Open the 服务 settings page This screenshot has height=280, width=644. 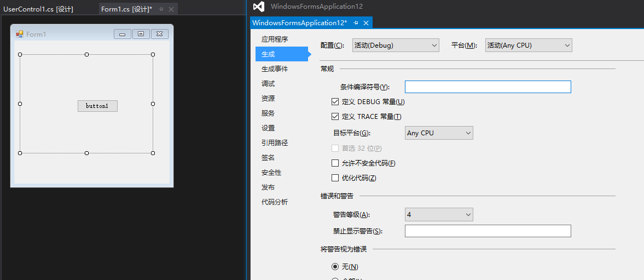(268, 113)
